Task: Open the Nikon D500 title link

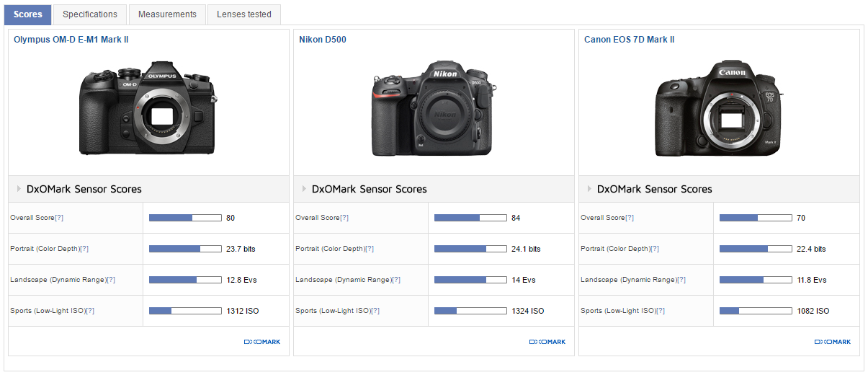Action: point(323,40)
